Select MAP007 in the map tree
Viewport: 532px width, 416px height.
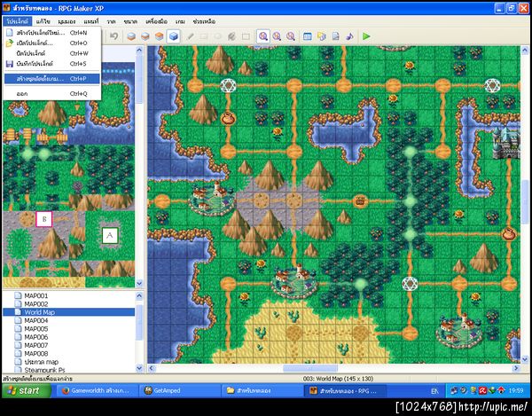[36, 345]
